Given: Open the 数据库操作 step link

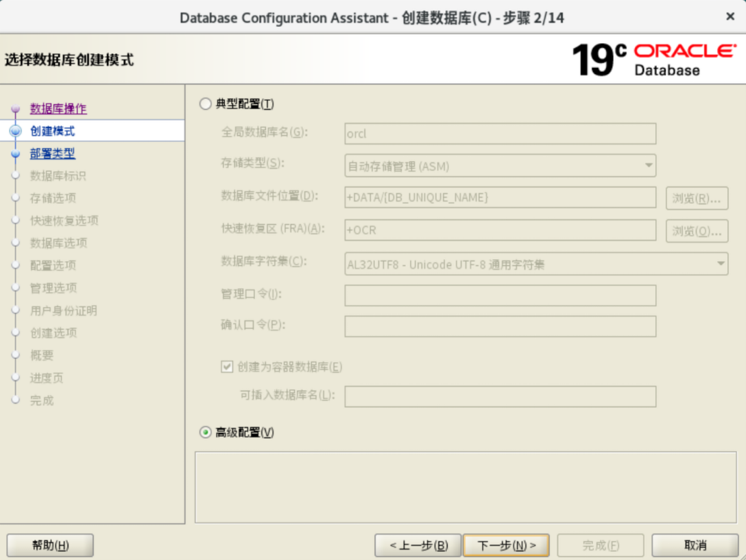Looking at the screenshot, I should click(58, 109).
